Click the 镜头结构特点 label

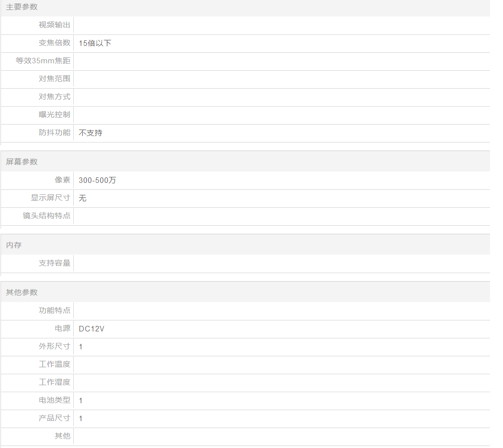tap(46, 216)
